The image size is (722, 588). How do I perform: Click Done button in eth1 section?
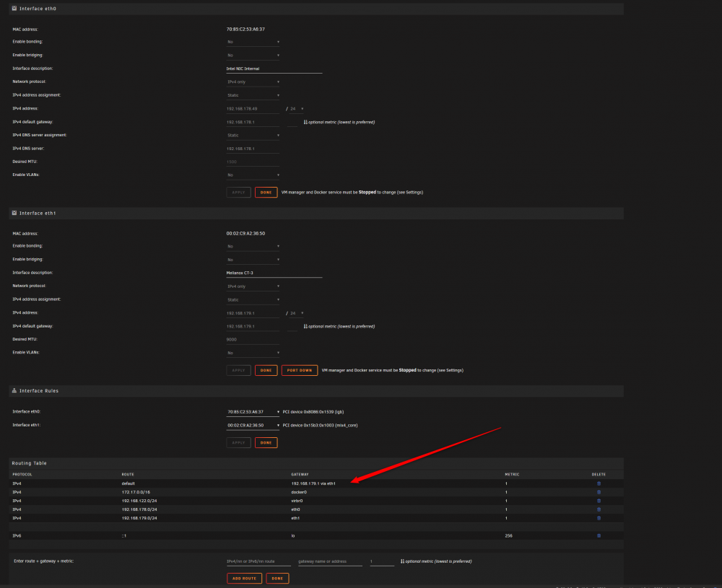266,370
